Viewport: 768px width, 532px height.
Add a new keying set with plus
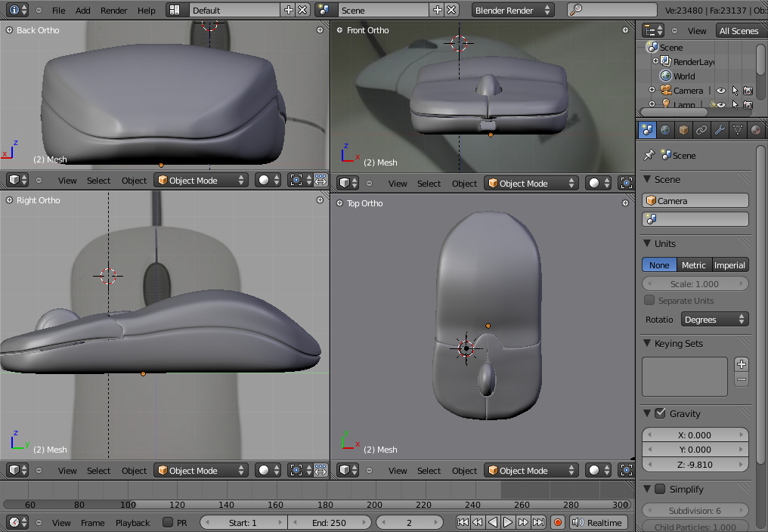pos(742,364)
